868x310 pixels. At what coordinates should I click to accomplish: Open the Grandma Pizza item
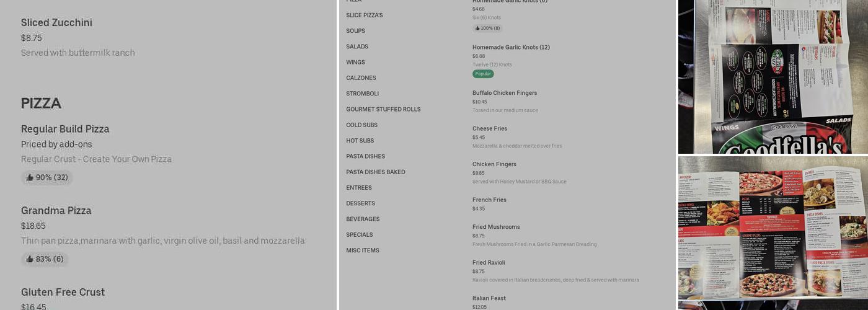[x=56, y=211]
